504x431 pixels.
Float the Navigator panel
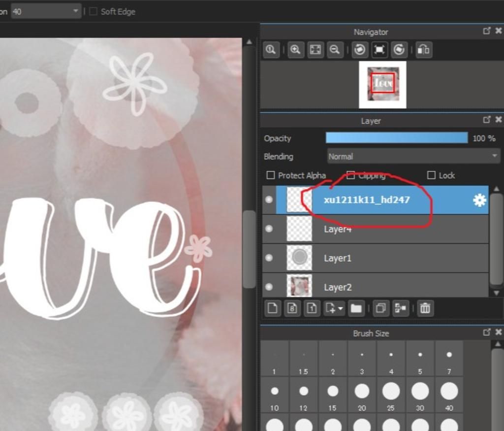(x=487, y=31)
